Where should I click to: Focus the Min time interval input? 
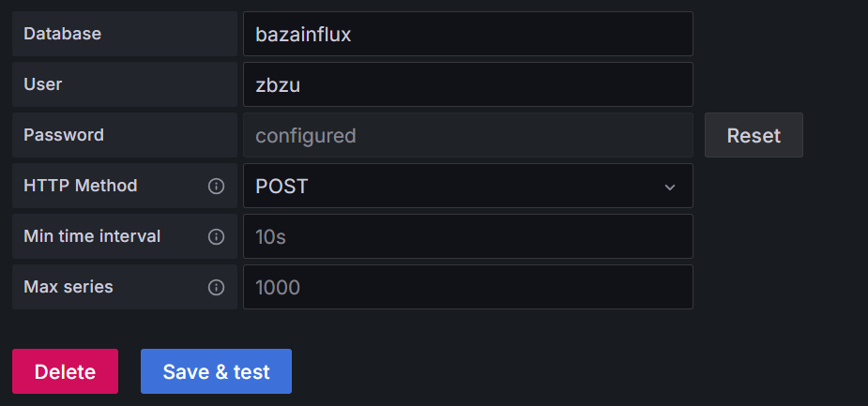point(467,237)
